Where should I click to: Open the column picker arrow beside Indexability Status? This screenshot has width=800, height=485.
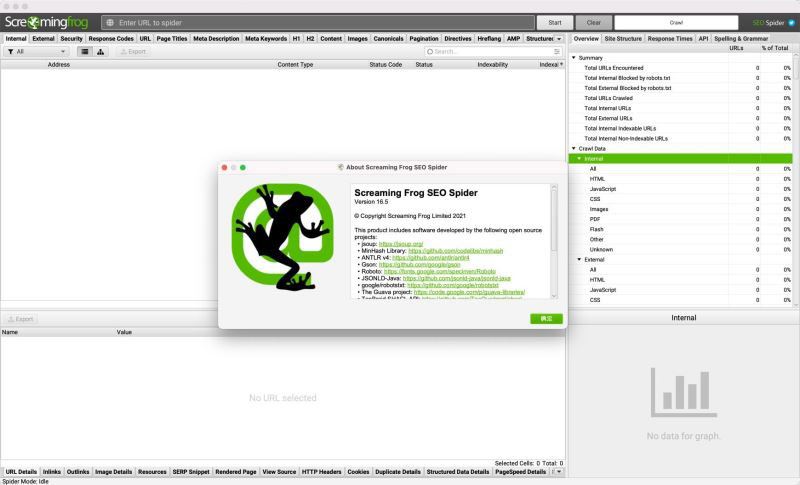561,64
